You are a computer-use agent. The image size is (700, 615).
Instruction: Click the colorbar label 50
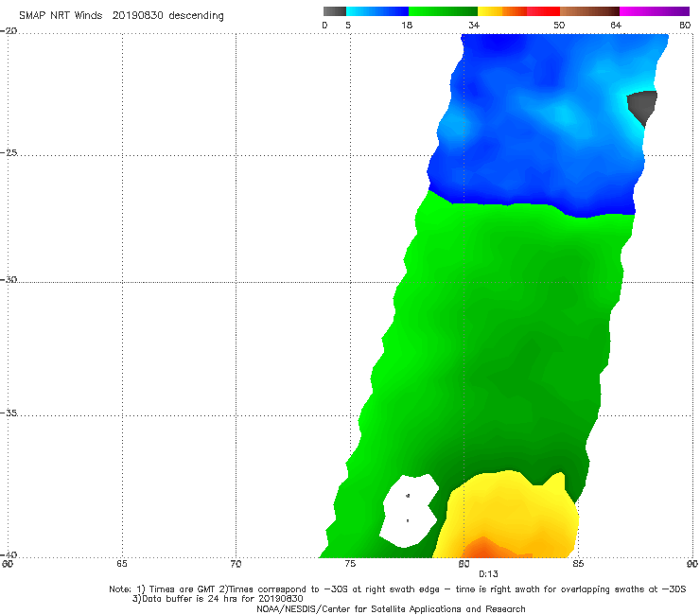coord(559,25)
